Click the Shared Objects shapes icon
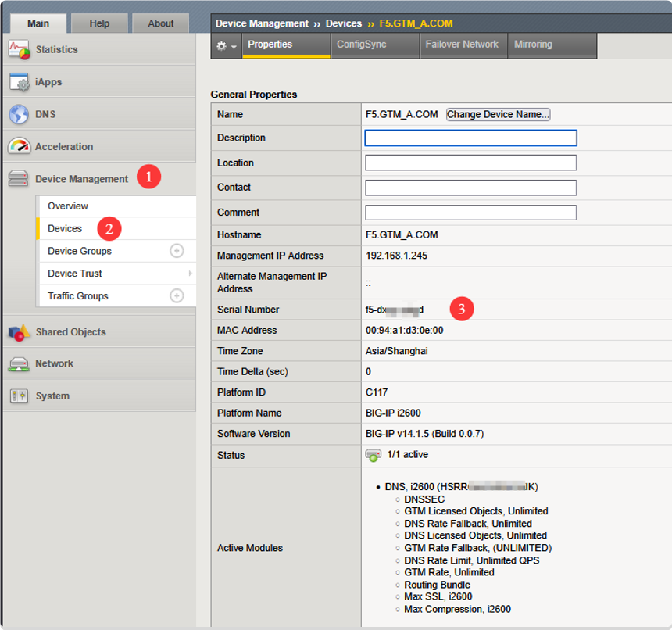The width and height of the screenshot is (672, 630). coord(20,332)
